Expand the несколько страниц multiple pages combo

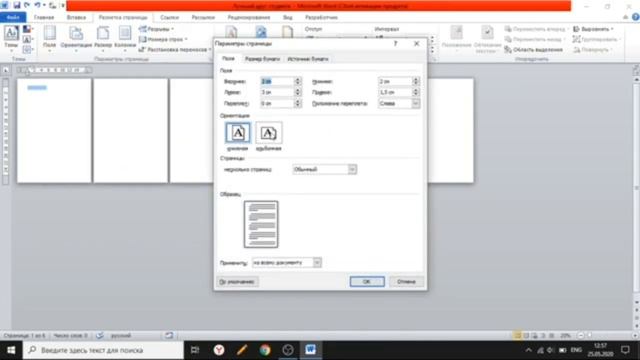(x=352, y=169)
